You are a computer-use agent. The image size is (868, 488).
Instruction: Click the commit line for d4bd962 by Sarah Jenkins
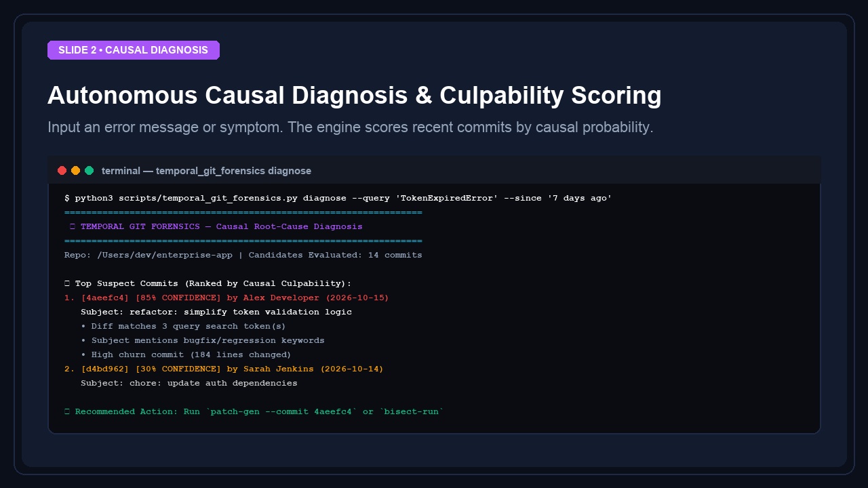[224, 369]
